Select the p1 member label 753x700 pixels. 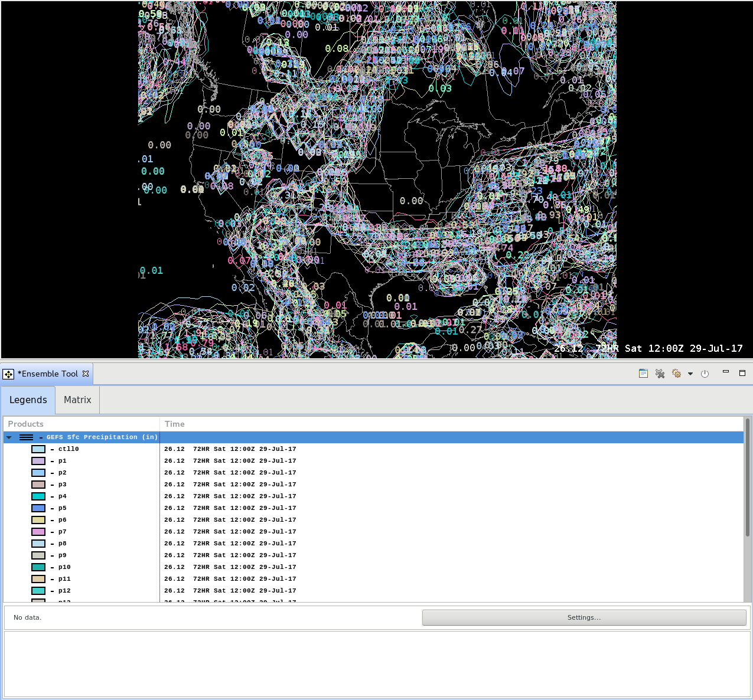click(x=63, y=461)
